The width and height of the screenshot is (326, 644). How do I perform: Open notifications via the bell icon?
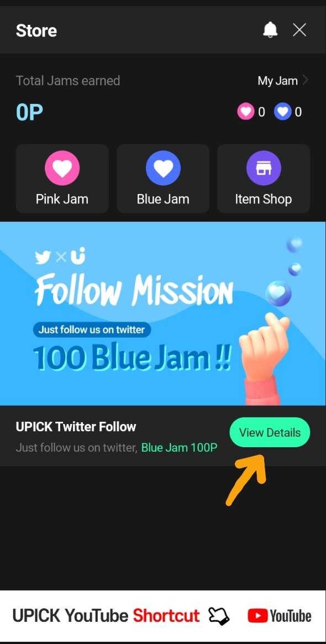[270, 29]
